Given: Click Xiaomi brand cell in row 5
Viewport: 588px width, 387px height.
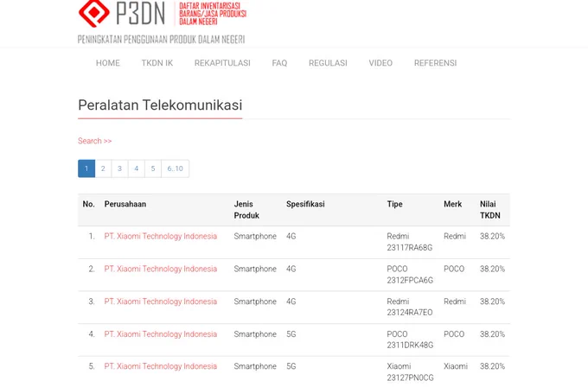Looking at the screenshot, I should click(x=456, y=366).
